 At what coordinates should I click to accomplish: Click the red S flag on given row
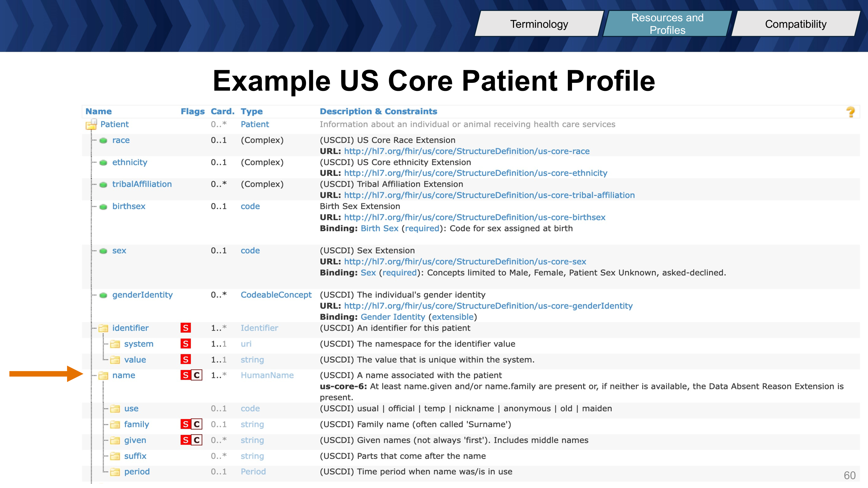186,440
